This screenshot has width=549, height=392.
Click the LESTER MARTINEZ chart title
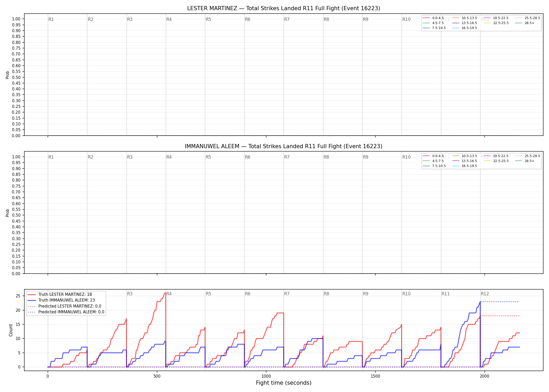(x=284, y=8)
